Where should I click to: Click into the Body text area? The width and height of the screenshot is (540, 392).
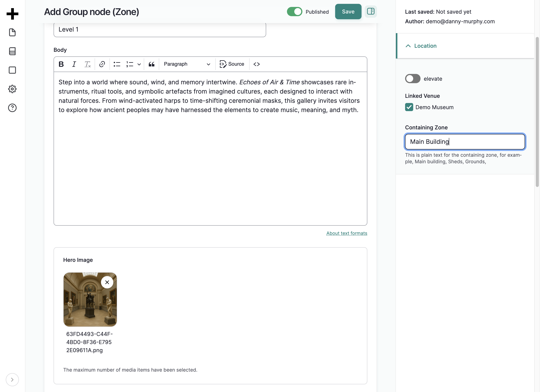(210, 148)
